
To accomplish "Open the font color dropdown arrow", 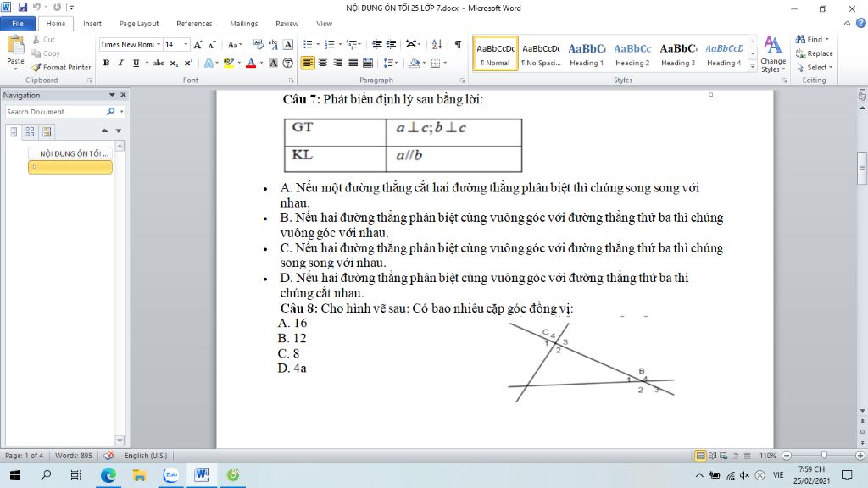I will (x=261, y=63).
